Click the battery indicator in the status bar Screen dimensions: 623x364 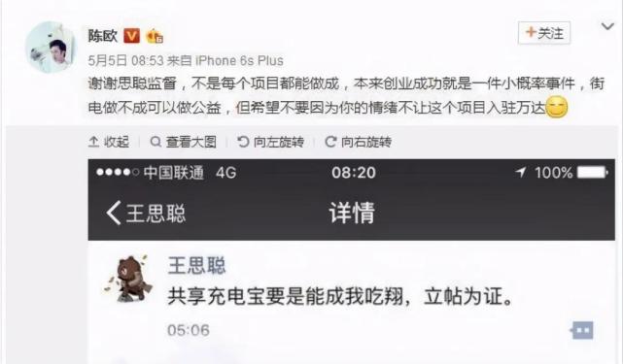pos(593,172)
